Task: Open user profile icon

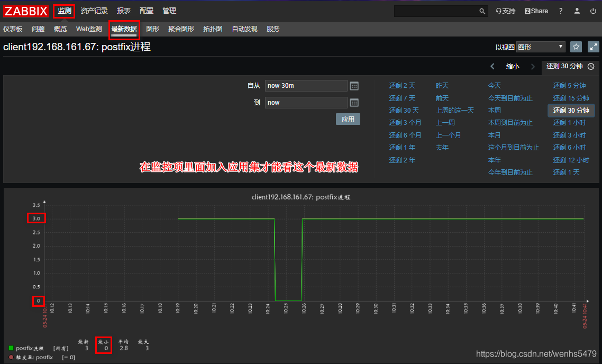Action: point(577,11)
